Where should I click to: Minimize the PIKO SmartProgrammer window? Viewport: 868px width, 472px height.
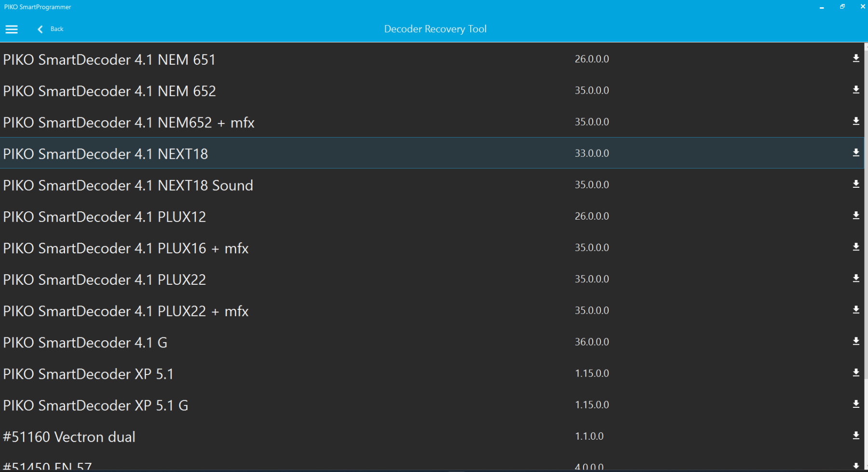822,7
